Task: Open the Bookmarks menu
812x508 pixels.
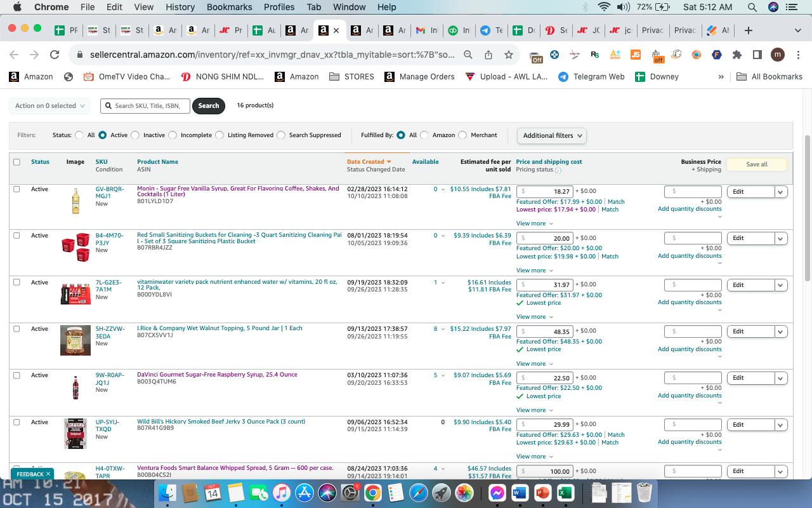Action: (229, 7)
